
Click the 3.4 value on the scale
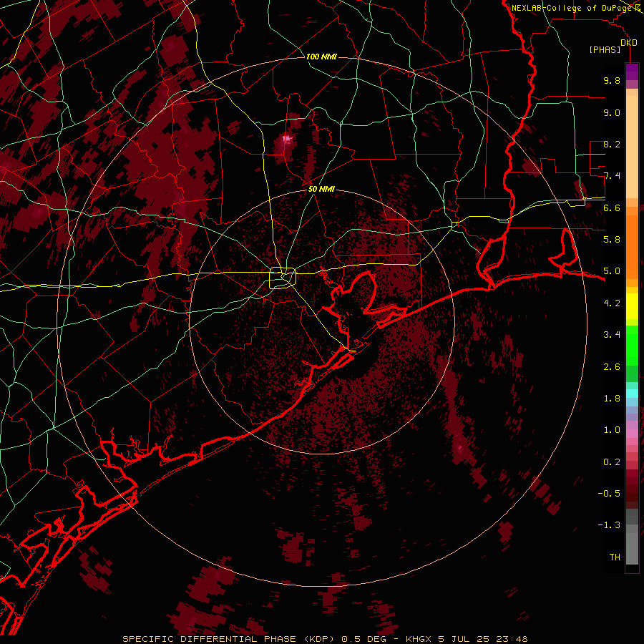click(612, 335)
